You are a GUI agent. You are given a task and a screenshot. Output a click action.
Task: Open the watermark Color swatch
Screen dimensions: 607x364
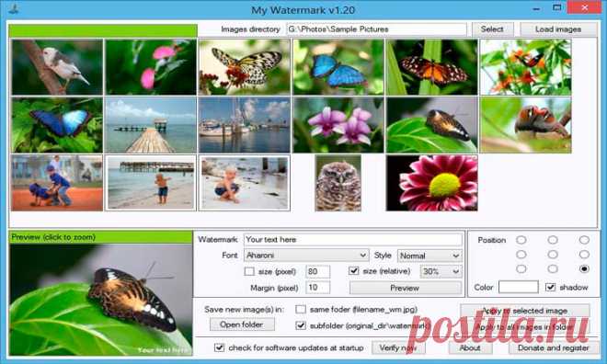coord(519,288)
